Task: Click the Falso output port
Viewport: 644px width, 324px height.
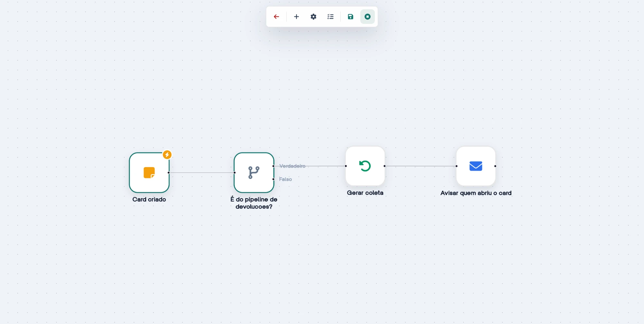Action: coord(273,179)
